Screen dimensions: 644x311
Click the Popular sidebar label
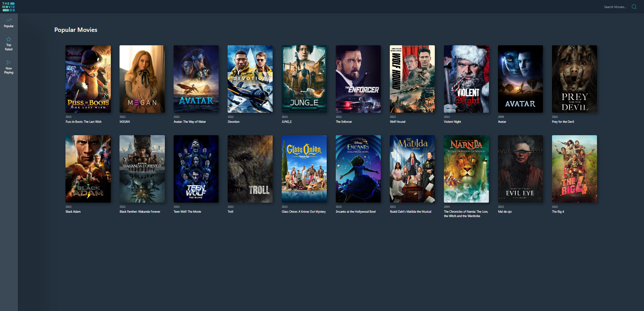pyautogui.click(x=9, y=26)
